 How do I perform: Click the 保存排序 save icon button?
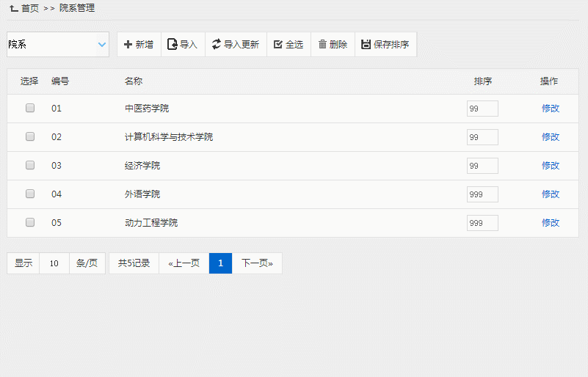366,45
